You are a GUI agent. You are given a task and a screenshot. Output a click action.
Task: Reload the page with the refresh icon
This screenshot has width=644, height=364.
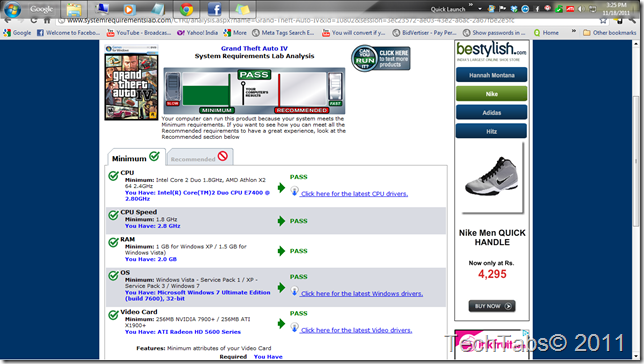pos(34,20)
